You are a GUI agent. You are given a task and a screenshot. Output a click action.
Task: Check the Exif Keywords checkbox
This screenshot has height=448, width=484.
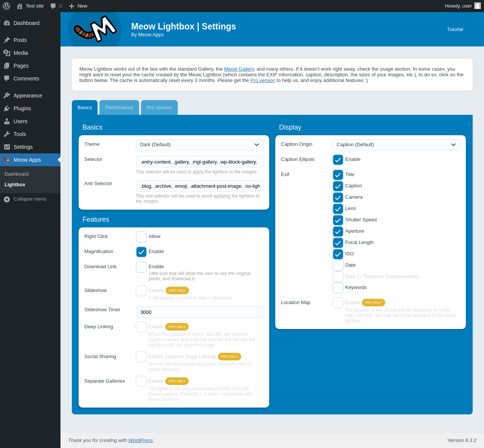click(x=338, y=288)
